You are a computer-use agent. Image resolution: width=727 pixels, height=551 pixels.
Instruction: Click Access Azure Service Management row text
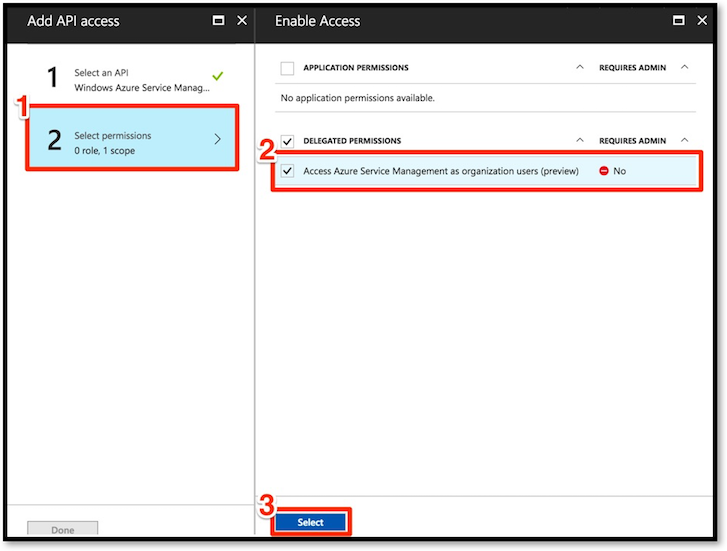point(440,171)
